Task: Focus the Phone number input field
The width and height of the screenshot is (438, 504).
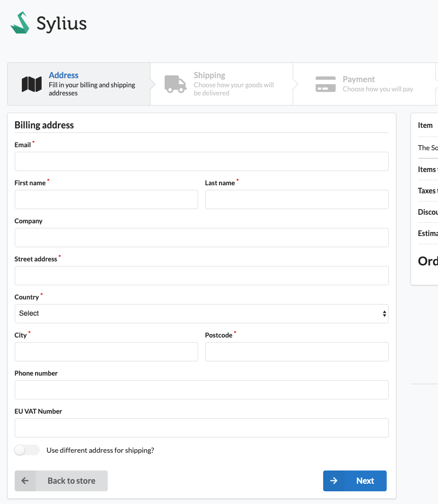Action: point(201,390)
